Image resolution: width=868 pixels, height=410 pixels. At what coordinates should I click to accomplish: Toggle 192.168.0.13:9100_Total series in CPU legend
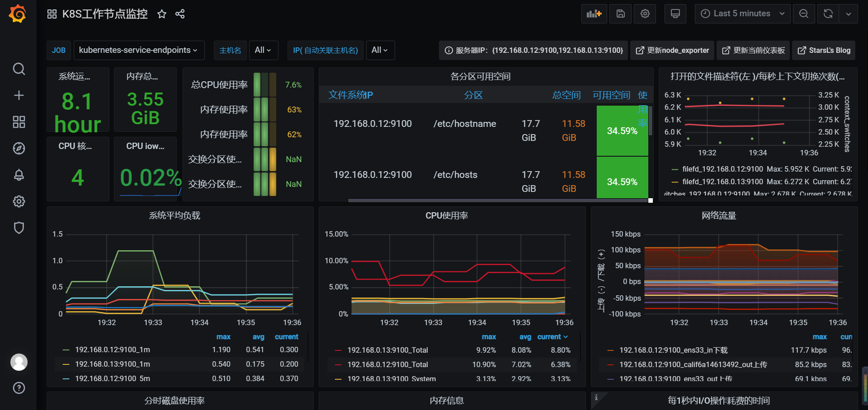click(387, 350)
